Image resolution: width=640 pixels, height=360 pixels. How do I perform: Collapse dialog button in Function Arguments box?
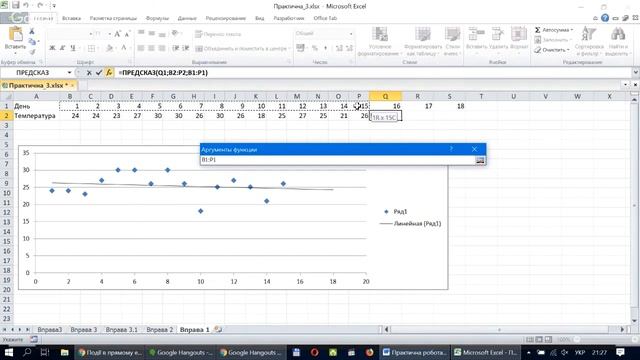coord(480,160)
